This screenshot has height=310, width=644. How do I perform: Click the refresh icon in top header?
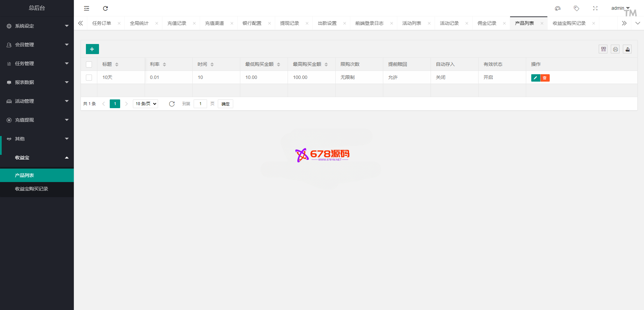105,8
